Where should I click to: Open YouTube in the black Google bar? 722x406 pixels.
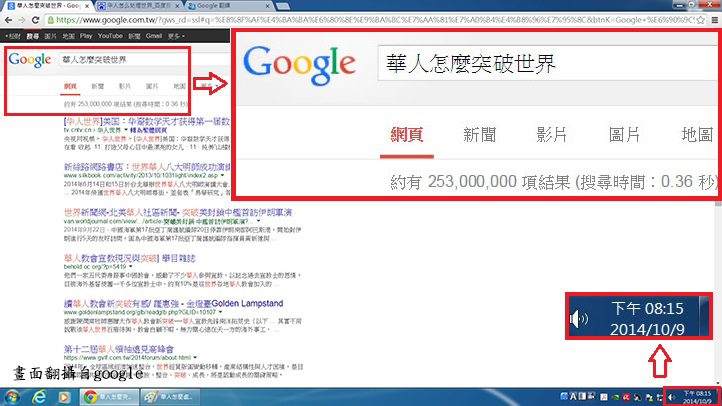click(x=110, y=36)
